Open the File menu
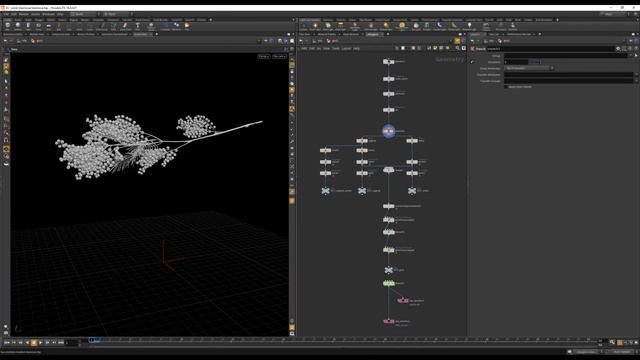The width and height of the screenshot is (640, 360). coord(6,14)
